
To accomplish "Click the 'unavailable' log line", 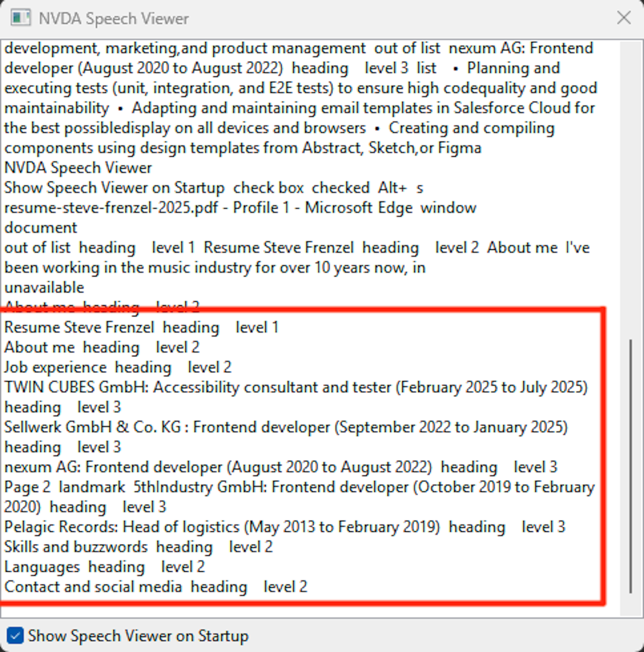I will pyautogui.click(x=44, y=288).
